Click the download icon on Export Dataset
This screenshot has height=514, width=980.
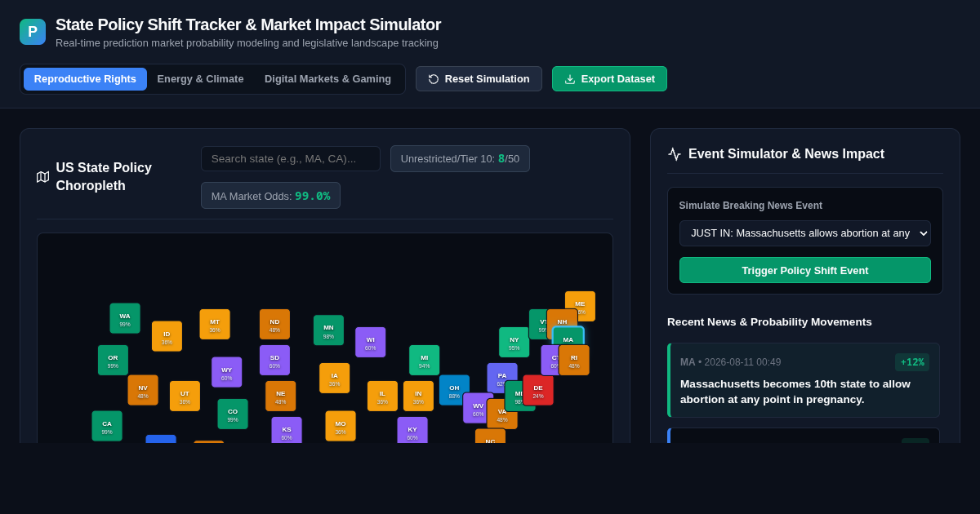point(570,79)
